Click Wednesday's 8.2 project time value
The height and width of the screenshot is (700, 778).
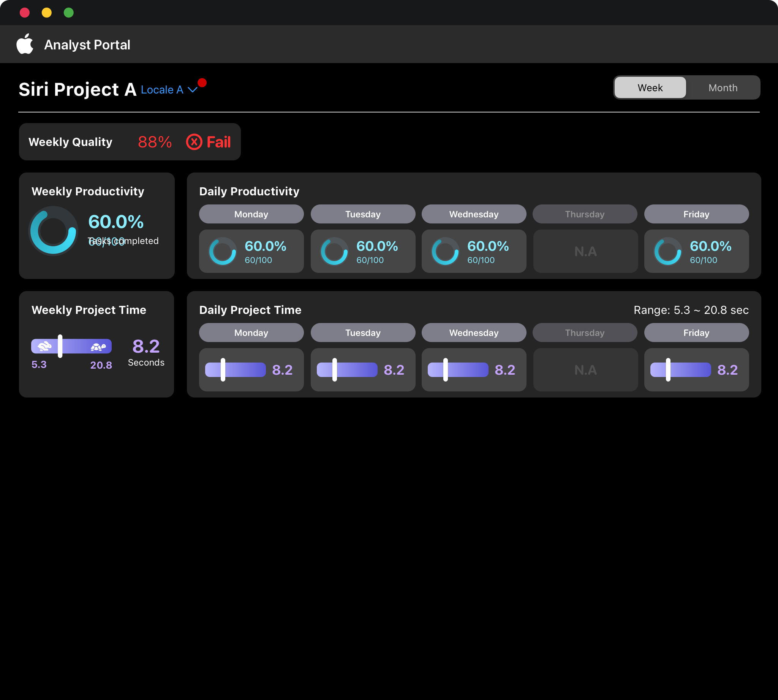pos(505,370)
